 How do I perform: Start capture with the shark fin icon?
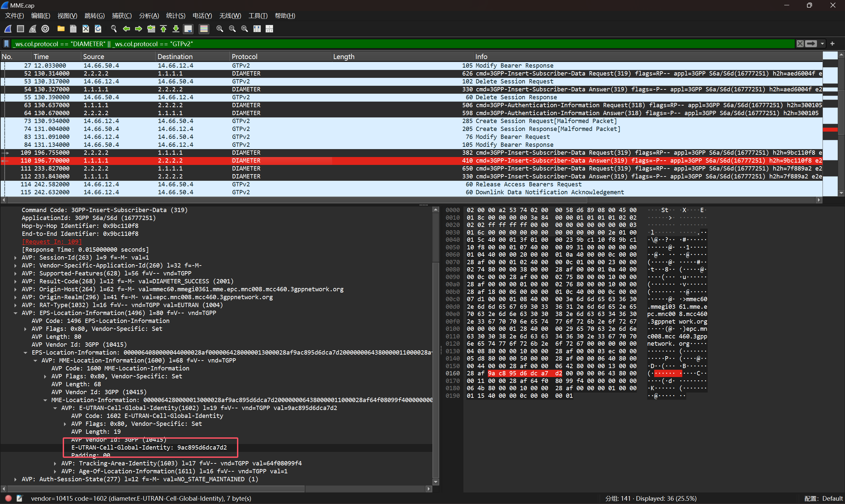tap(8, 29)
